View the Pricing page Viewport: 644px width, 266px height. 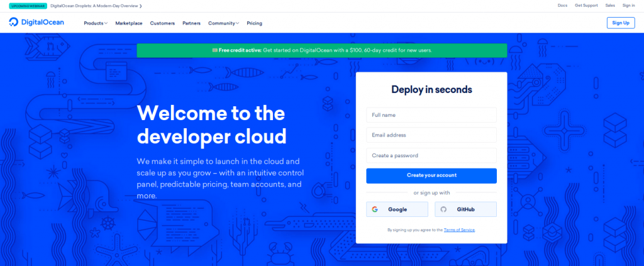(x=254, y=23)
